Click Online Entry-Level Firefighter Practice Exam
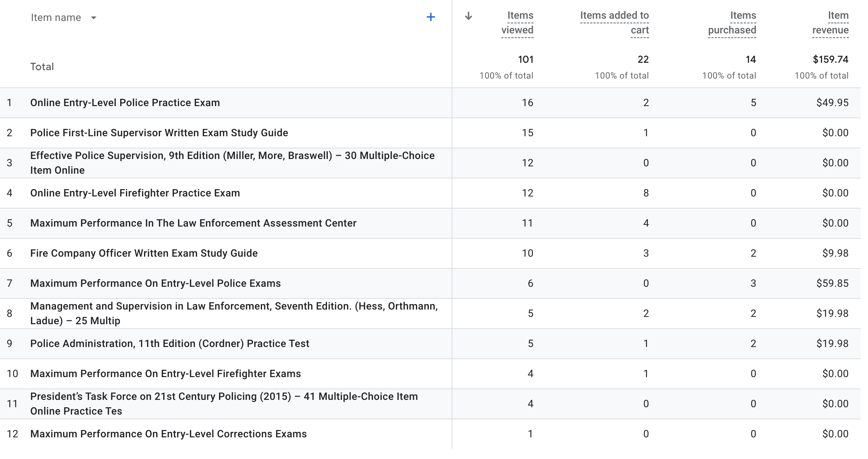The image size is (868, 459). tap(135, 193)
